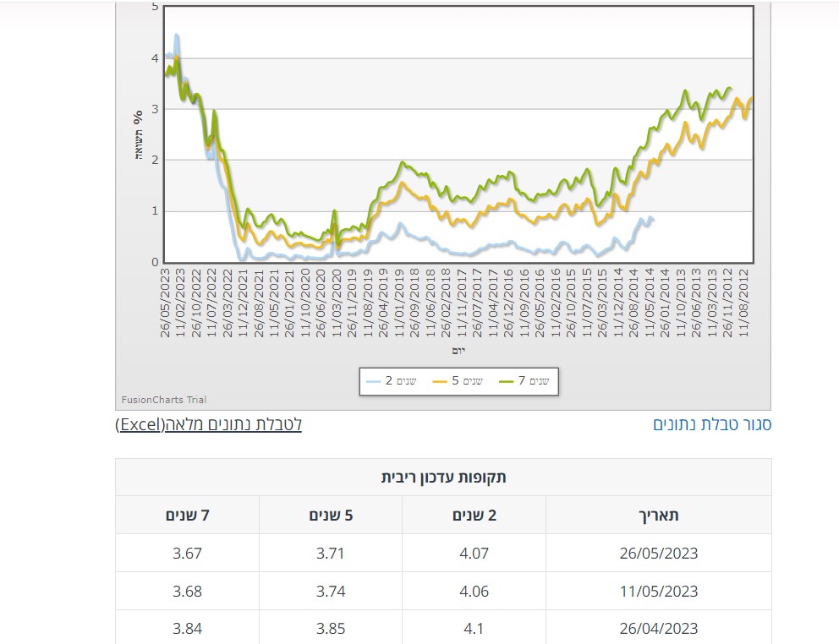Click the 4.07 value cell
This screenshot has width=839, height=644.
click(474, 553)
